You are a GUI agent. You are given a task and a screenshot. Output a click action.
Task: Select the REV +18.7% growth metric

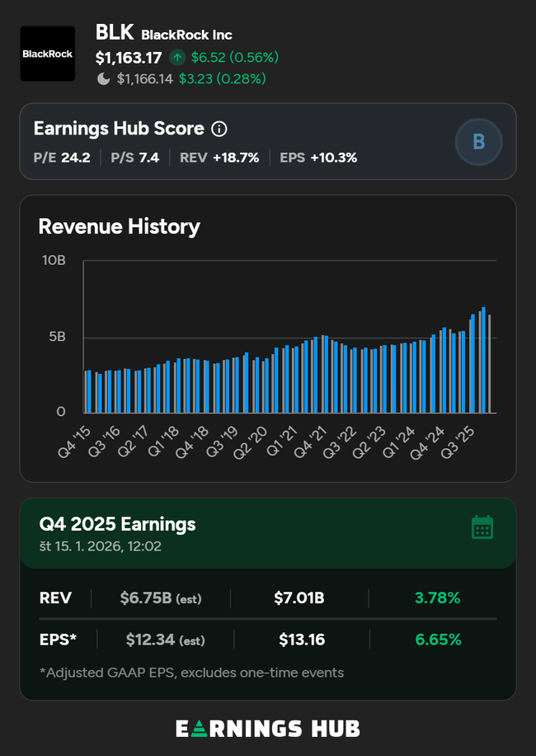tap(219, 158)
